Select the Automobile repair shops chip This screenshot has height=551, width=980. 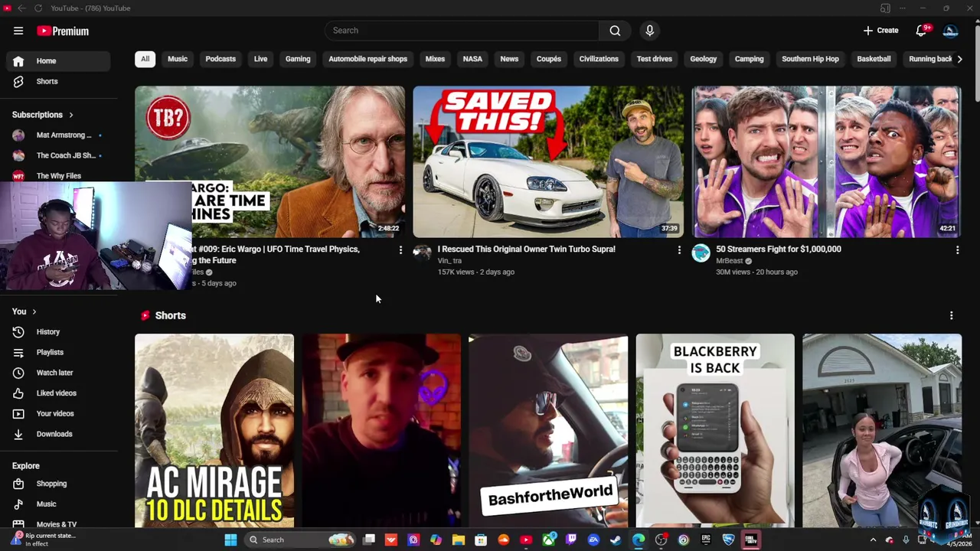click(x=367, y=59)
